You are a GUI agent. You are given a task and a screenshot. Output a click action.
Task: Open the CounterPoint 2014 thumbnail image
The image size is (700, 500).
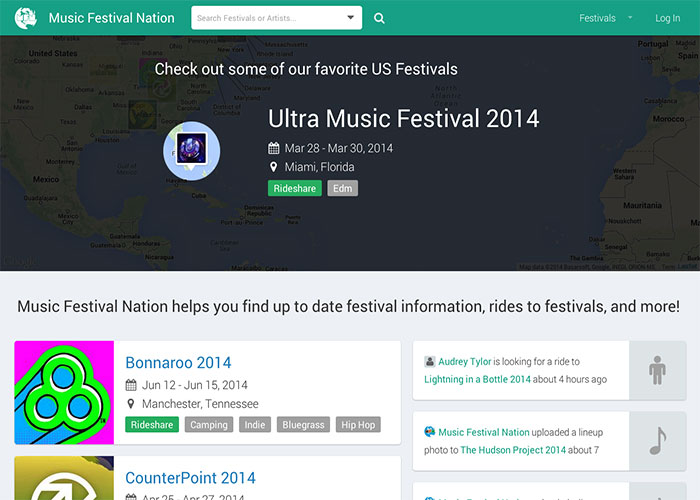(64, 478)
